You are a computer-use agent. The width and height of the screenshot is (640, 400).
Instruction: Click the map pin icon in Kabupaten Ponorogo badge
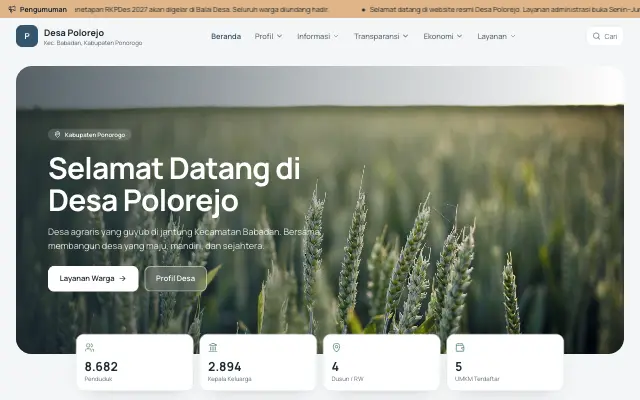(58, 135)
